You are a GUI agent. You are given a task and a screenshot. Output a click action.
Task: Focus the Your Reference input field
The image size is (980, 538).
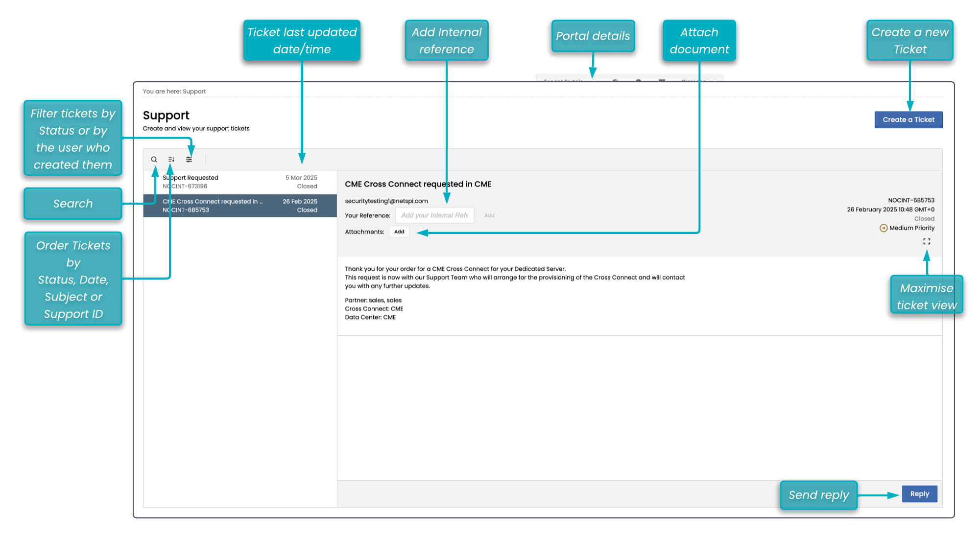coord(434,215)
